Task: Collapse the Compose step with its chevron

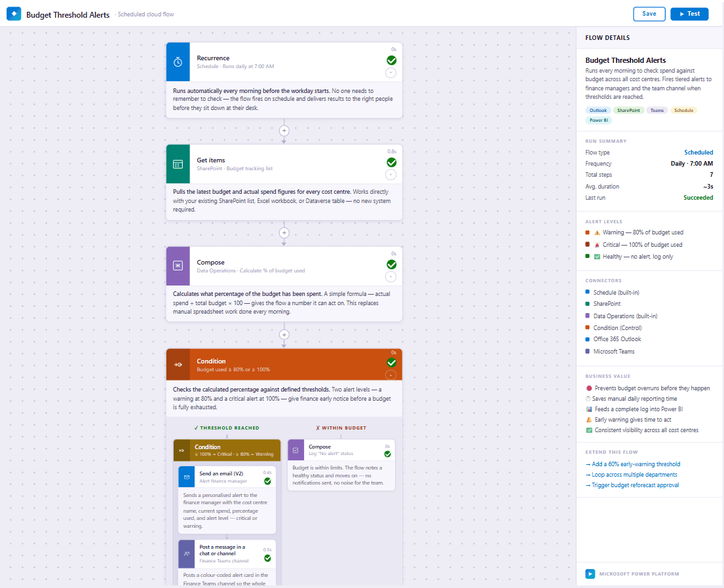Action: [391, 277]
